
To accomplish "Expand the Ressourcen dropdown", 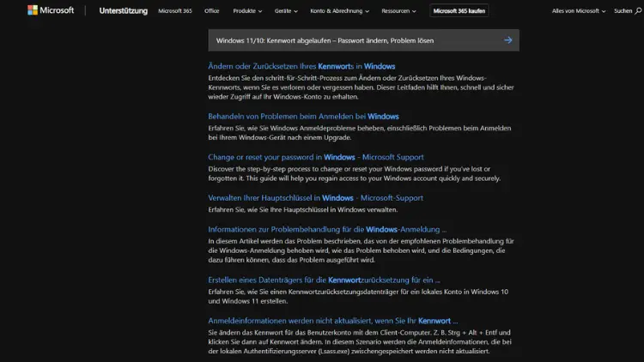I will tap(398, 11).
